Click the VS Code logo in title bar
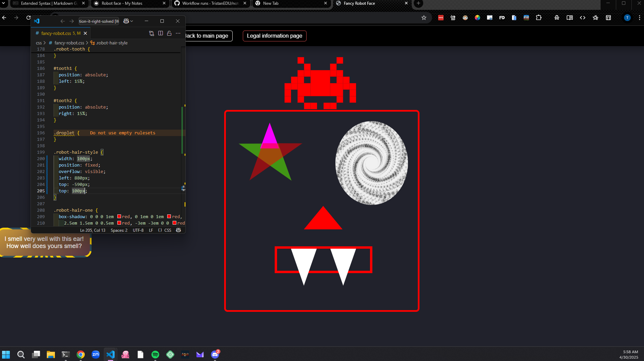This screenshot has width=644, height=361. pyautogui.click(x=37, y=21)
